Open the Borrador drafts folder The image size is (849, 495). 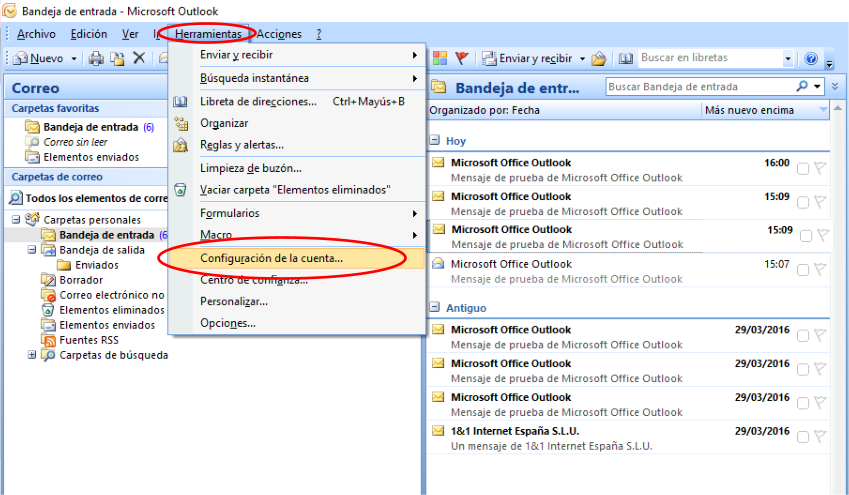click(80, 280)
